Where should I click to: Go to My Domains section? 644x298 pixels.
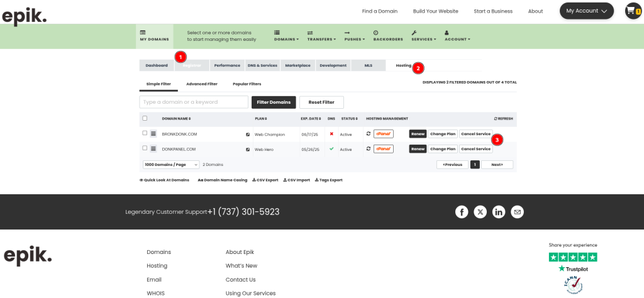pyautogui.click(x=155, y=36)
